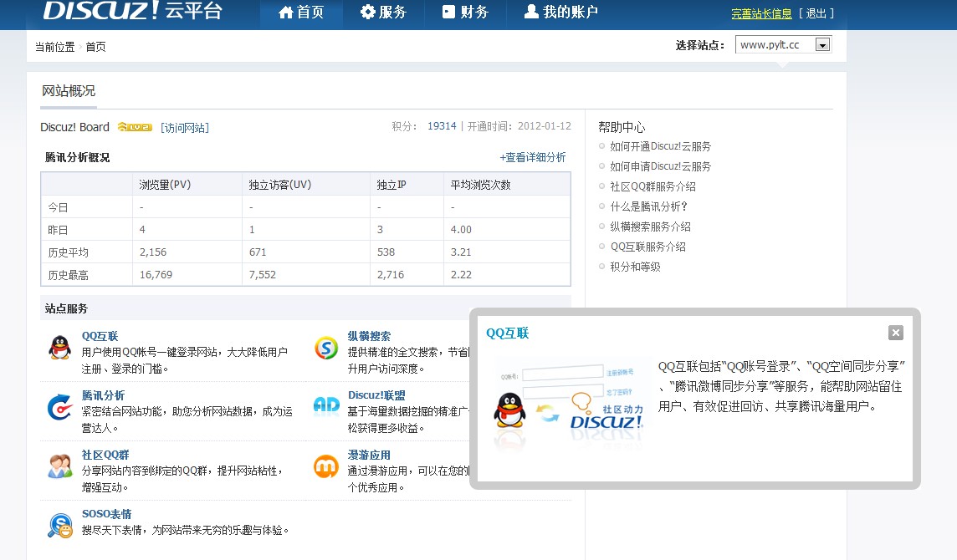Open the 服务 navigation tab
957x560 pixels.
point(383,13)
